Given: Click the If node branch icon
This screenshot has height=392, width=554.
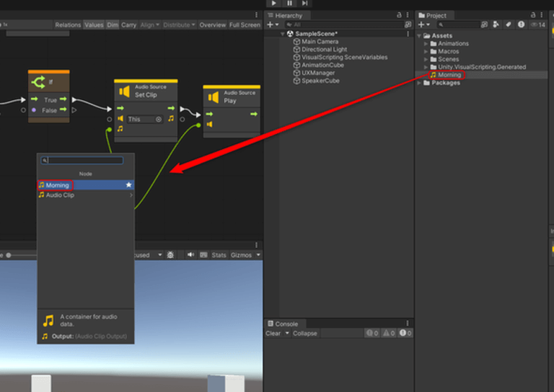Looking at the screenshot, I should [x=38, y=83].
